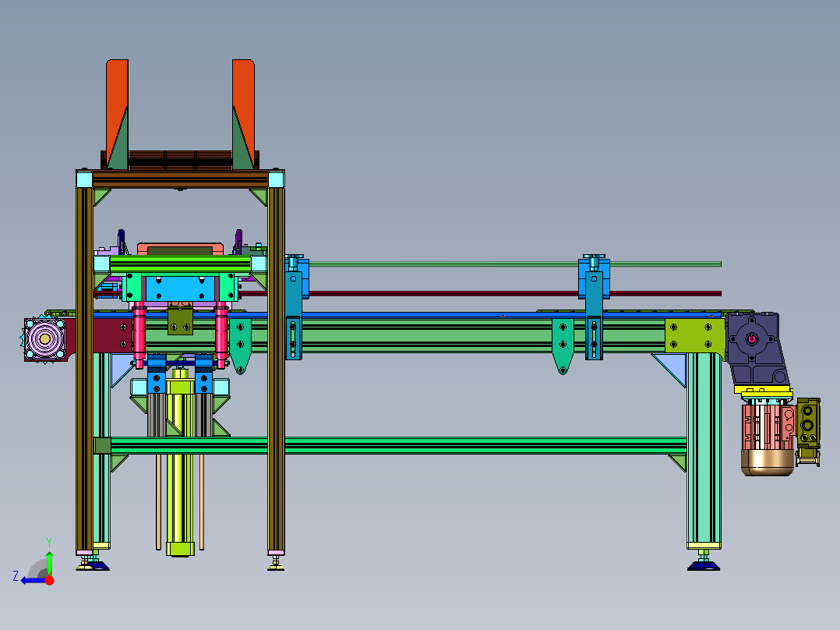Select the left teal hanging bracket under the conveyor
This screenshot has width=840, height=630.
(x=241, y=345)
